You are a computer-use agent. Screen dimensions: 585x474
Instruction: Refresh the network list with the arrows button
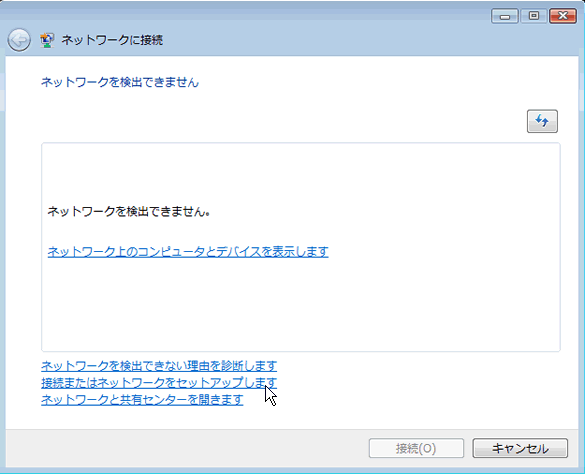point(542,121)
